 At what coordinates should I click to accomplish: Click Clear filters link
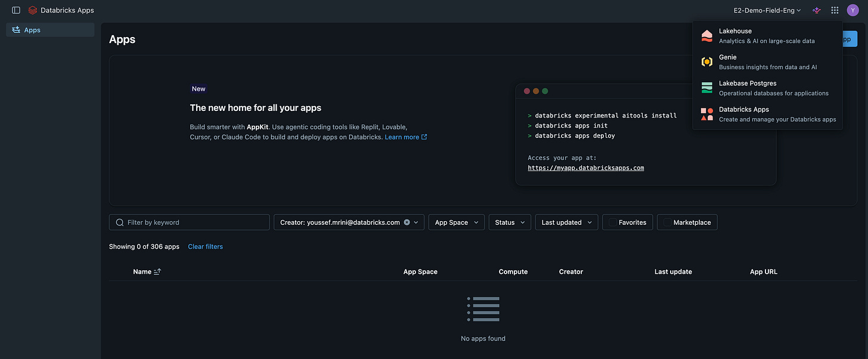[x=205, y=246]
